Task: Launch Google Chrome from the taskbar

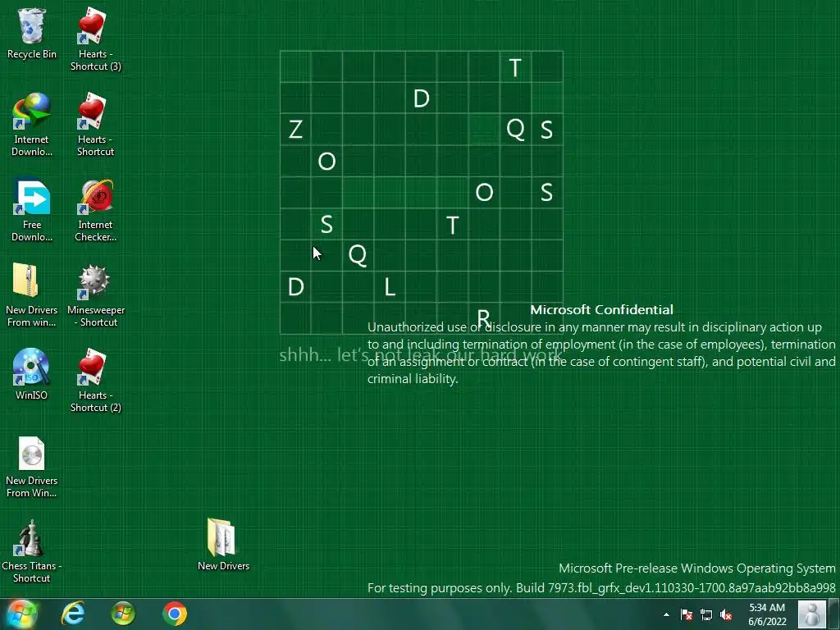Action: (175, 614)
